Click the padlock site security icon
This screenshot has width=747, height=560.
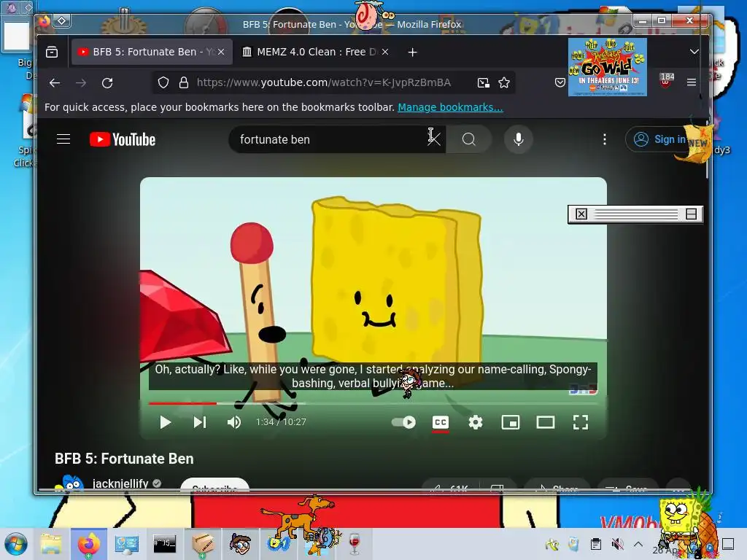[183, 83]
